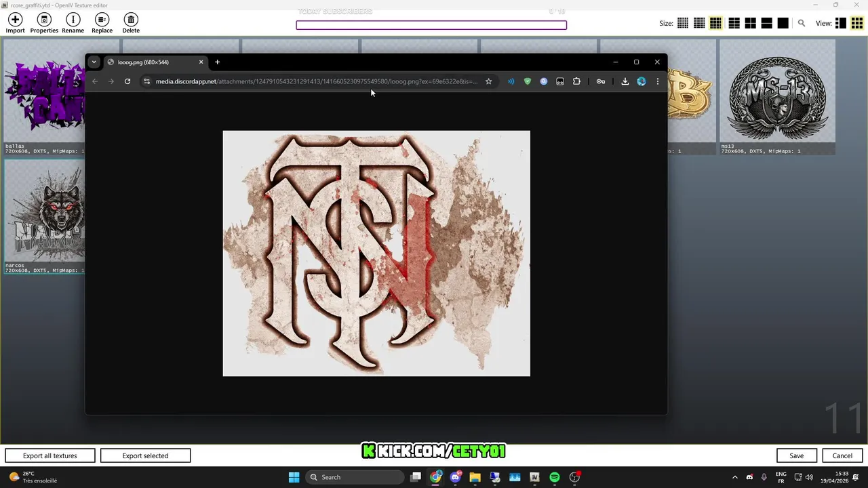Go back in the browser
Viewport: 868px width, 488px height.
coord(95,81)
